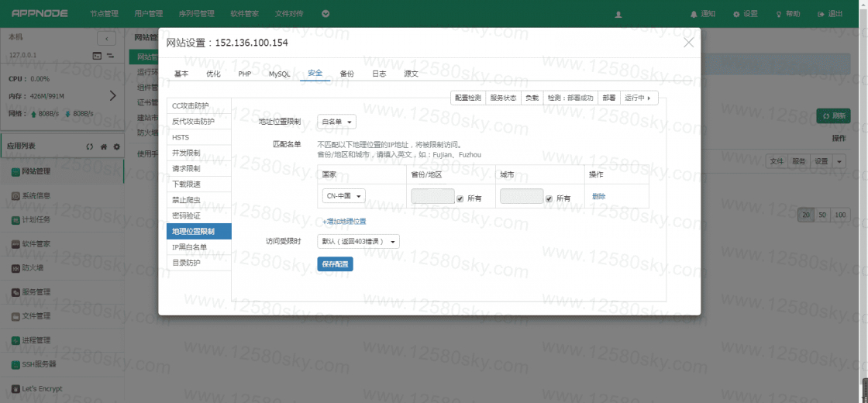The height and width of the screenshot is (403, 868).
Task: Open the circular chevron-down menu in top navigation
Action: pos(325,14)
